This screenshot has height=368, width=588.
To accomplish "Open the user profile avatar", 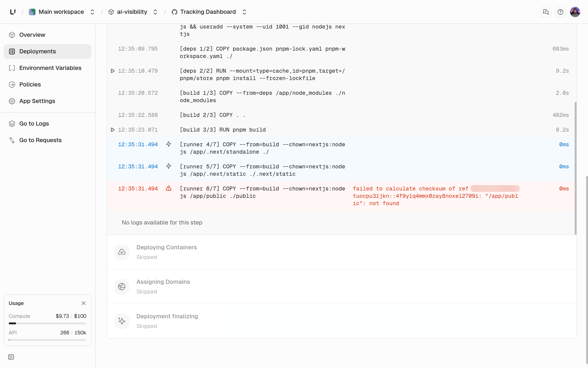I will click(575, 12).
